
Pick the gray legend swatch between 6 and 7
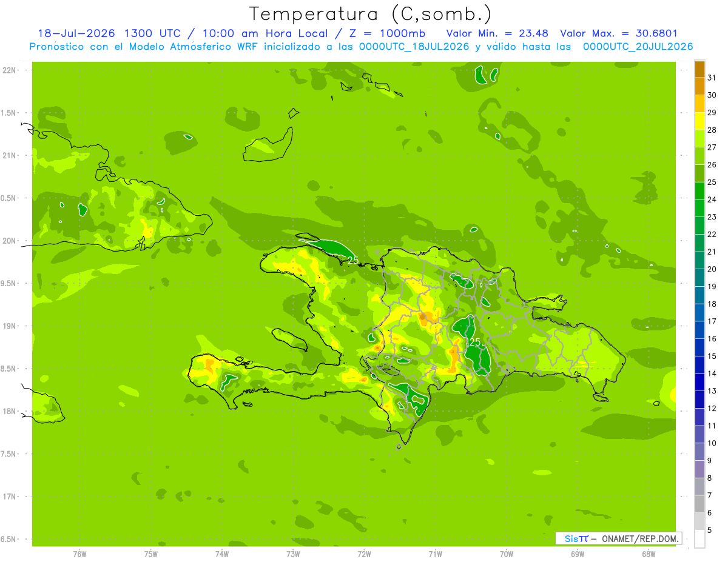click(699, 504)
